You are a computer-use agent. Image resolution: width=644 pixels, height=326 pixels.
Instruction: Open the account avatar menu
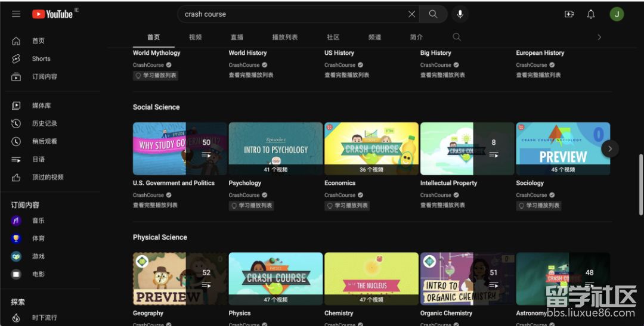[x=617, y=14]
